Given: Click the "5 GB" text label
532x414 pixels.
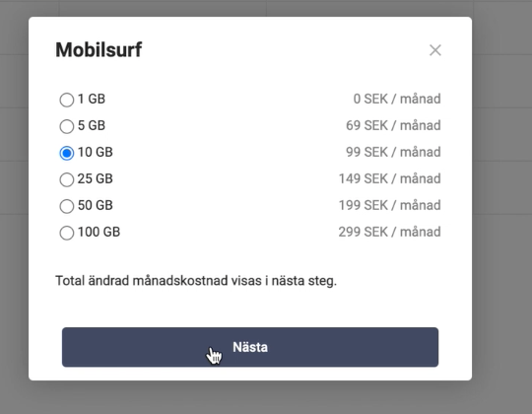Looking at the screenshot, I should point(92,125).
